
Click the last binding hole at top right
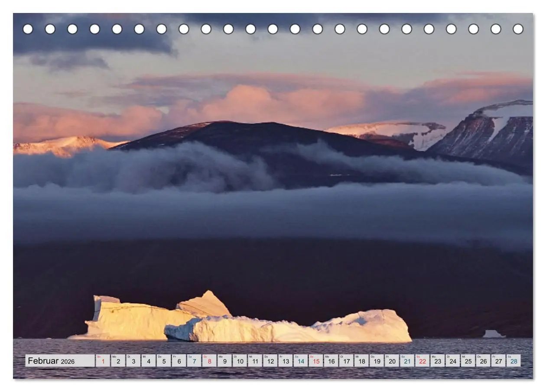pyautogui.click(x=518, y=29)
